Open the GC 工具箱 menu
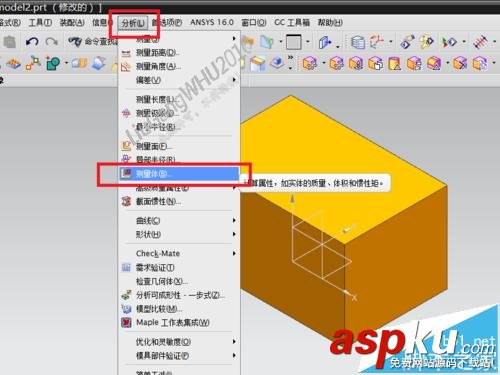Viewport: 500px width, 375px height. (x=292, y=23)
